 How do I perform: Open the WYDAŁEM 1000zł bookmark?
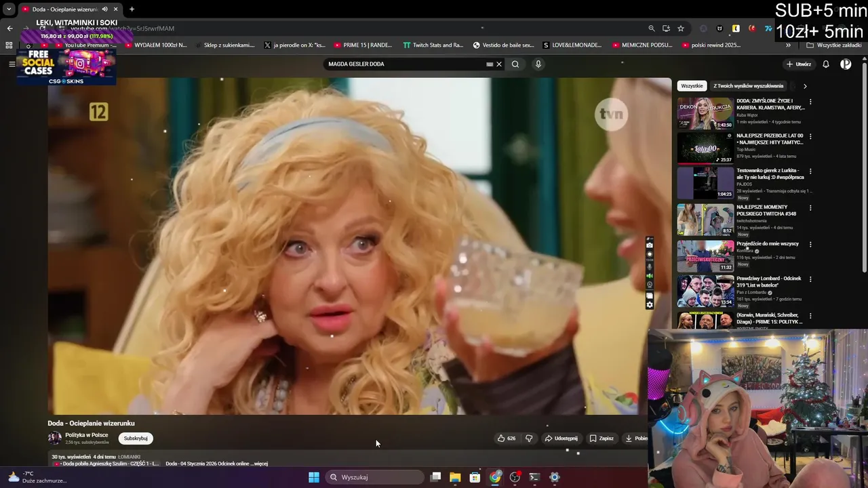(155, 45)
